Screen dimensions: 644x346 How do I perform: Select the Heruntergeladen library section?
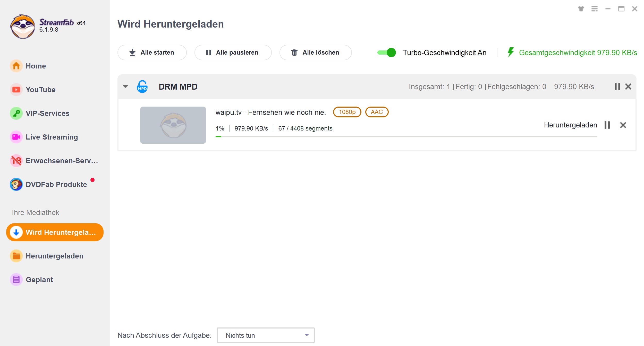(55, 256)
